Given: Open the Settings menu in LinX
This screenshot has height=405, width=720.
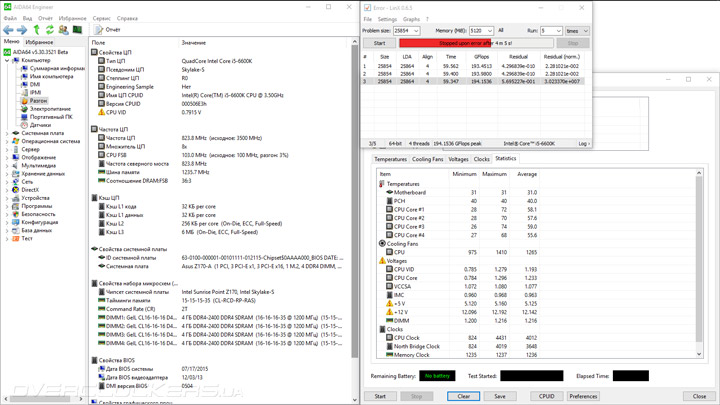Looking at the screenshot, I should click(387, 19).
